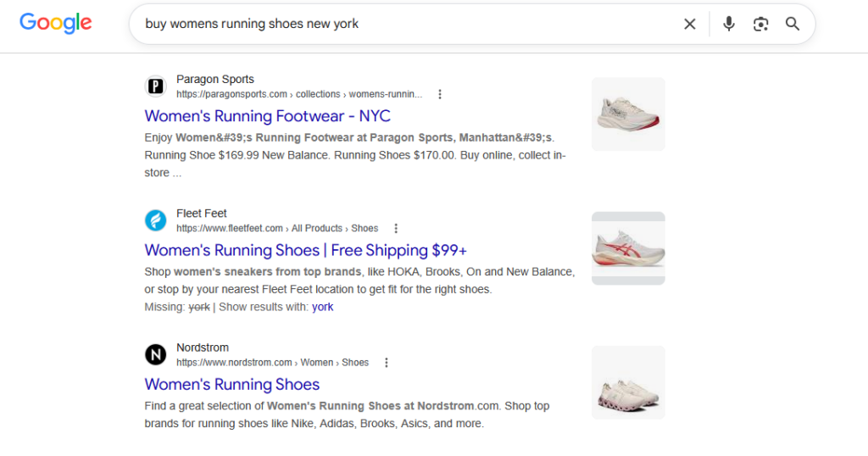
Task: Open more options for Paragon Sports result
Action: pyautogui.click(x=440, y=95)
